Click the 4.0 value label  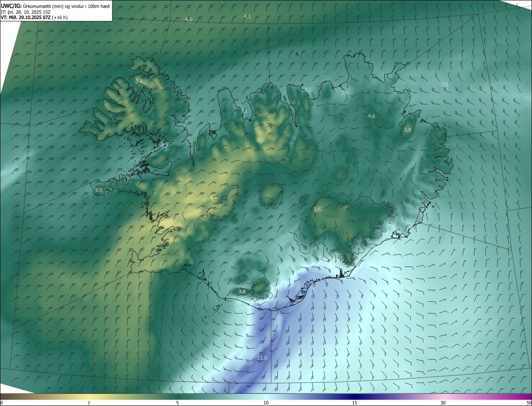189,19
